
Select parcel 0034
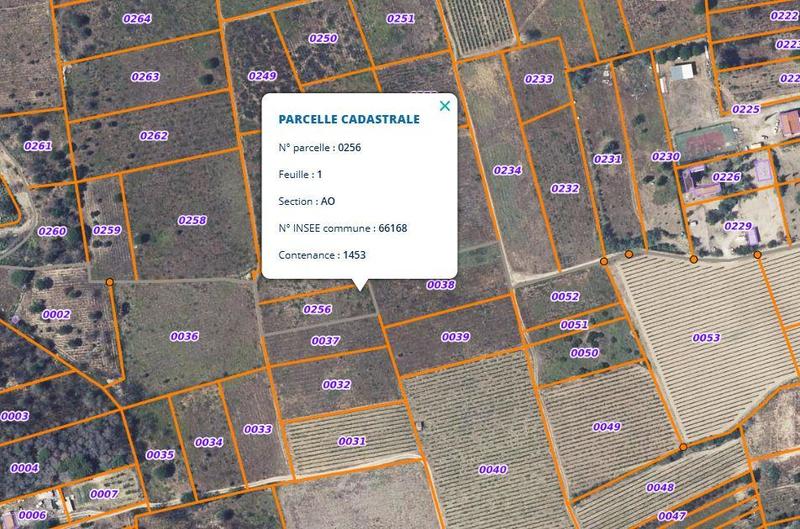click(208, 442)
